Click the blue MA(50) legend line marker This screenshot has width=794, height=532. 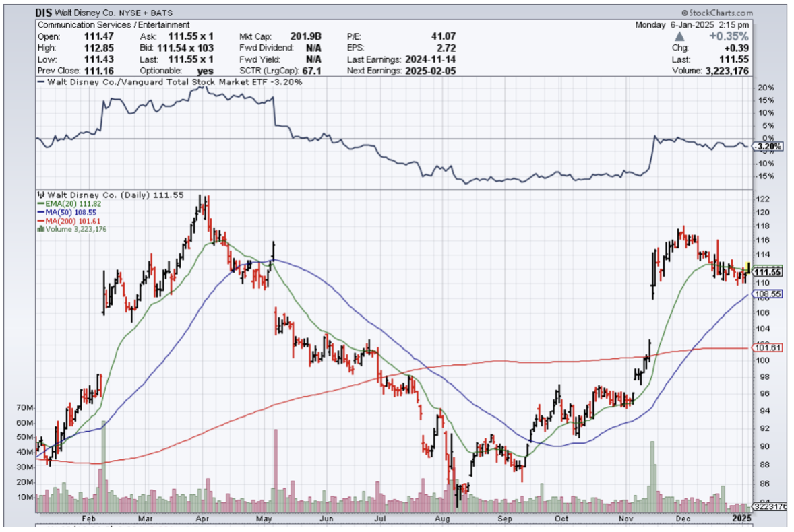39,212
